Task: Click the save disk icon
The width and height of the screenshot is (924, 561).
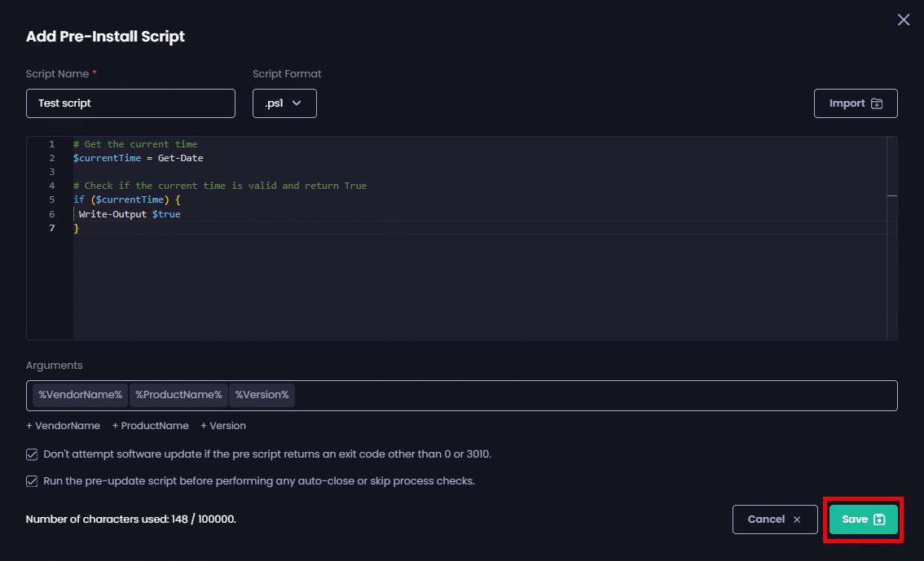Action: [x=879, y=519]
